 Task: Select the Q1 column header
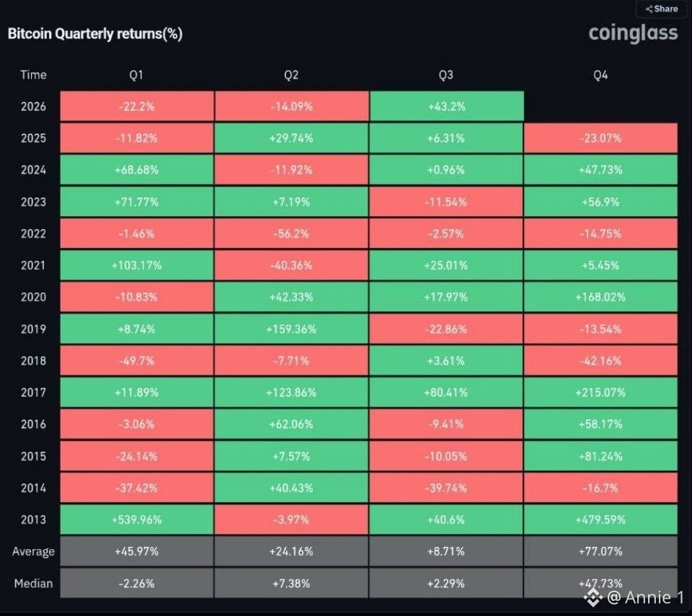click(x=136, y=75)
